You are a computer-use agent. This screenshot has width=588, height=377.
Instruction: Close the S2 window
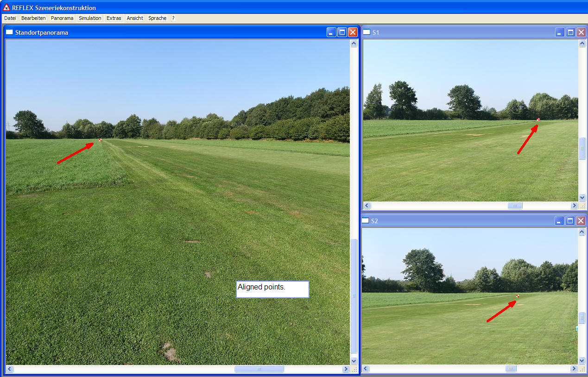coord(581,221)
